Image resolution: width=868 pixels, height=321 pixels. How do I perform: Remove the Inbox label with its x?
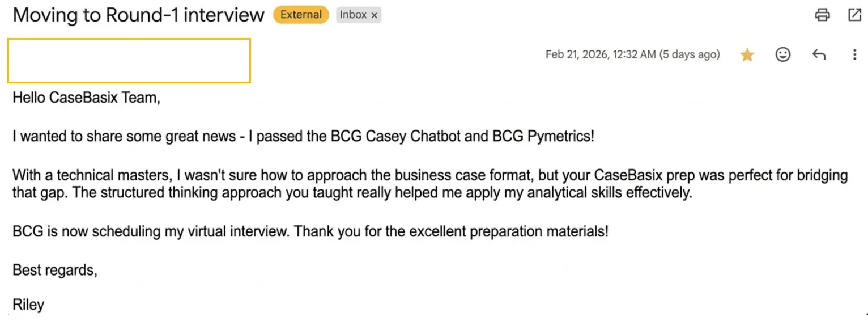click(x=374, y=16)
